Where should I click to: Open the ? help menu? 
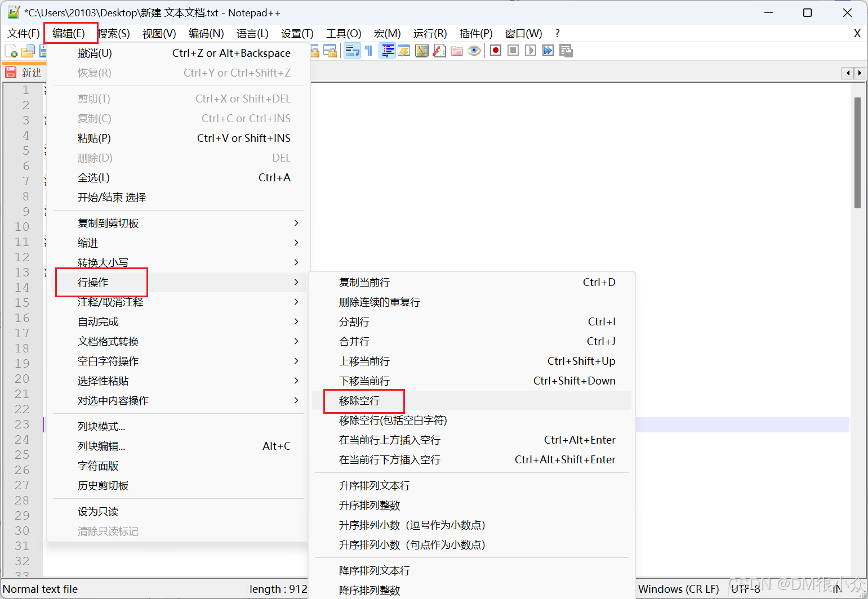557,34
